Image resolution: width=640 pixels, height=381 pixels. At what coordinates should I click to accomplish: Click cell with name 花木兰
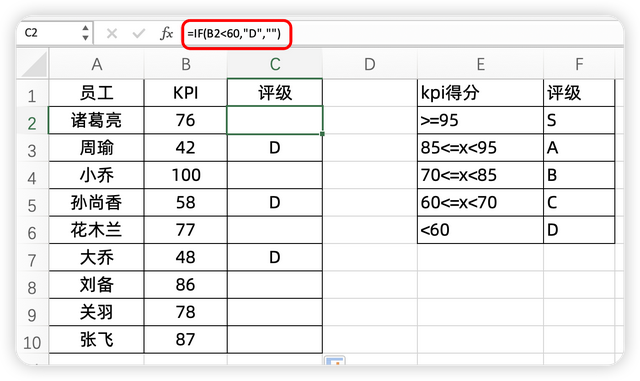(x=97, y=230)
